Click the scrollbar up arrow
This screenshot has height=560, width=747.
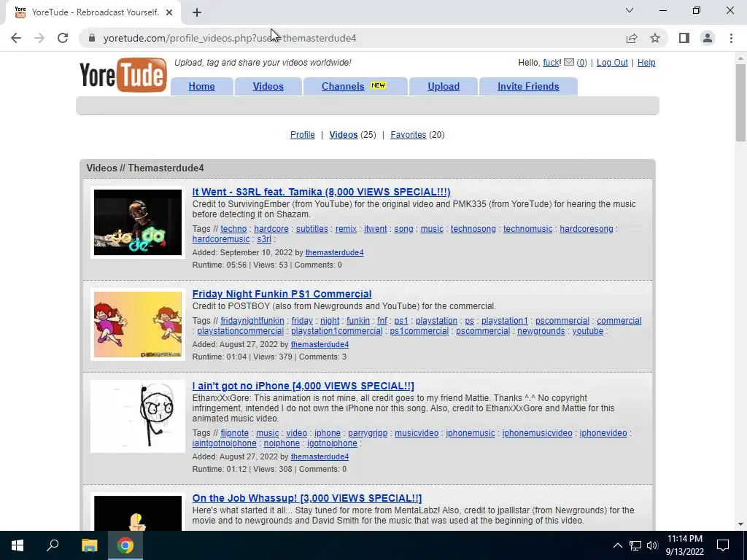(740, 58)
